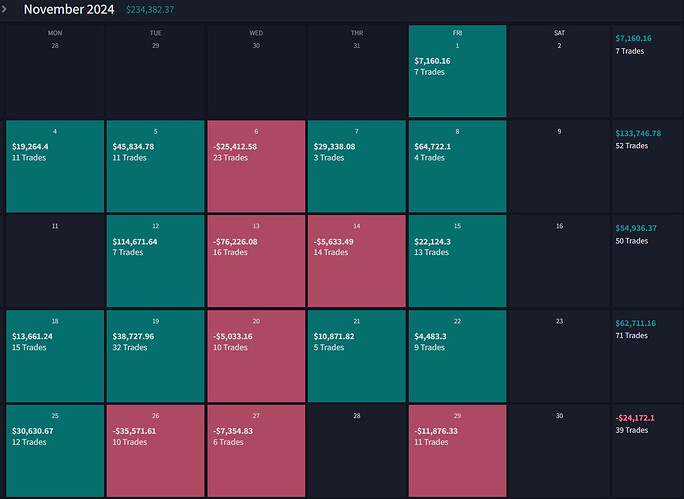Open the -$5,033.16 loss on November 20
Image resolution: width=684 pixels, height=499 pixels.
256,355
